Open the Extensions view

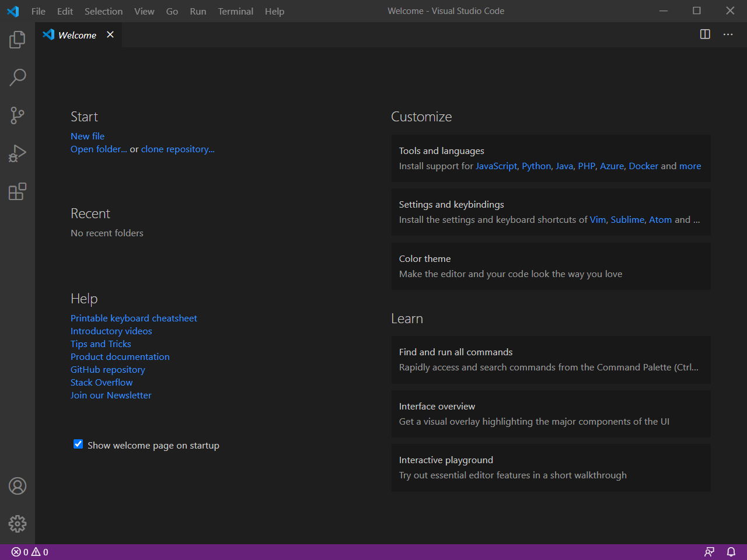click(x=18, y=191)
